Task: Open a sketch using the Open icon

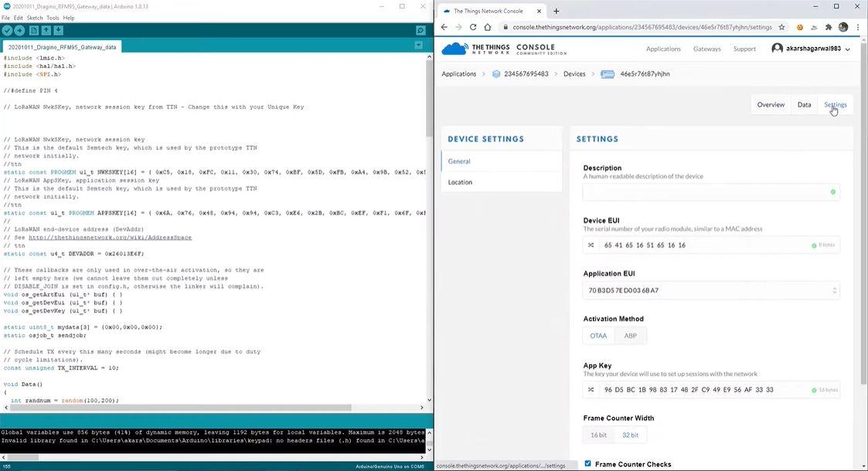Action: point(46,31)
